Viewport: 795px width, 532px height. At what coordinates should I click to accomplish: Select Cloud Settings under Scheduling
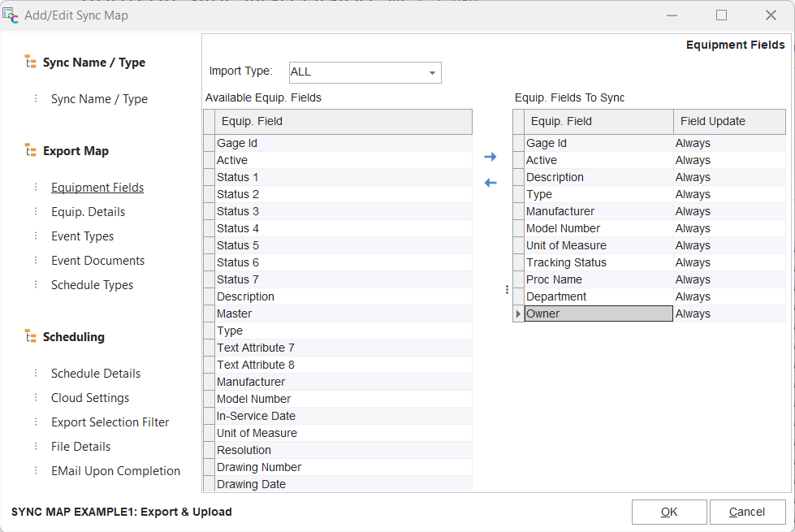click(x=89, y=398)
